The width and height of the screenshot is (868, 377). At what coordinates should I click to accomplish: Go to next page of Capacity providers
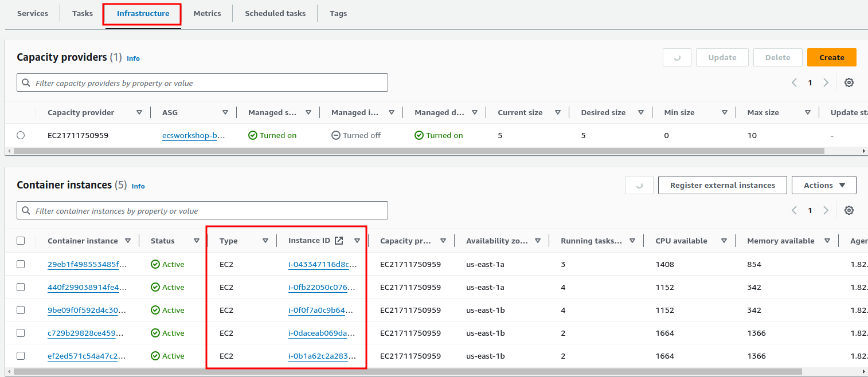pos(826,83)
